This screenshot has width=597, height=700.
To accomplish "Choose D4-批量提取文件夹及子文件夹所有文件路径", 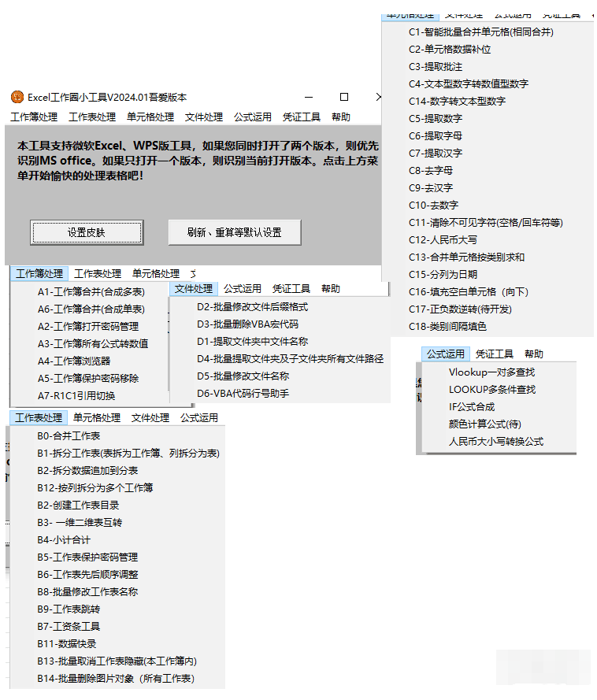I will point(291,359).
